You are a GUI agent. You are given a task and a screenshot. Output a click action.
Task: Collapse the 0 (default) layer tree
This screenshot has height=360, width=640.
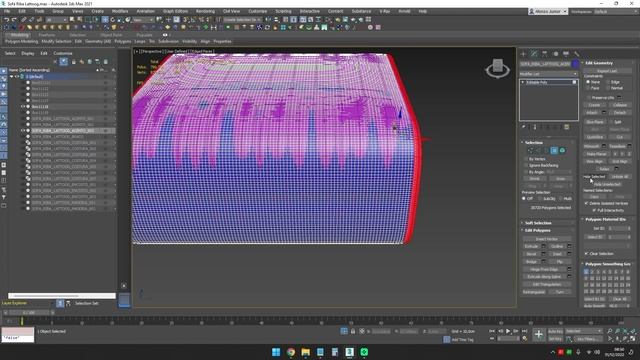click(x=11, y=76)
